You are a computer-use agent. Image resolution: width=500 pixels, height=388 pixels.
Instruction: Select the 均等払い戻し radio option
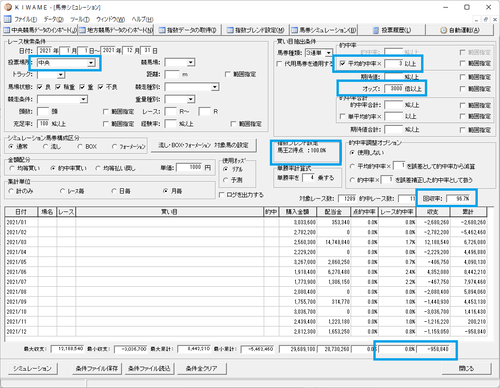pyautogui.click(x=98, y=168)
